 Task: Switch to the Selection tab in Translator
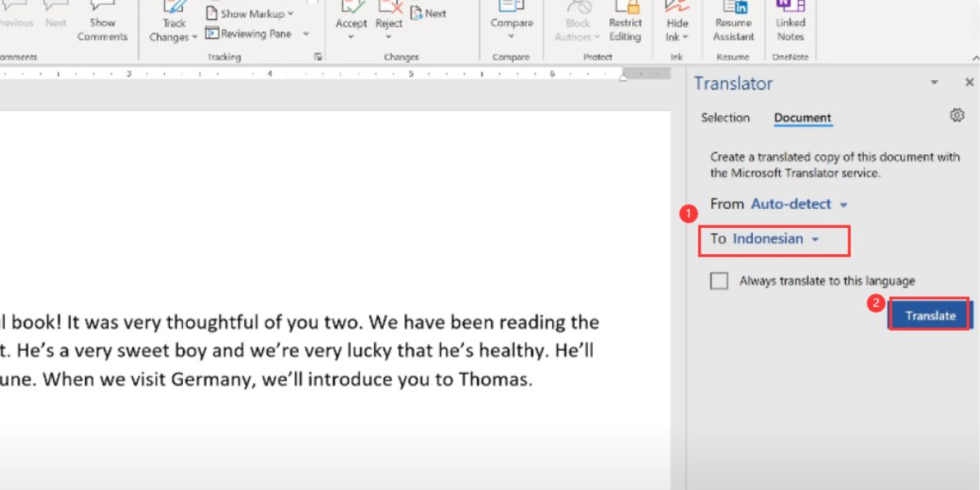pyautogui.click(x=725, y=118)
